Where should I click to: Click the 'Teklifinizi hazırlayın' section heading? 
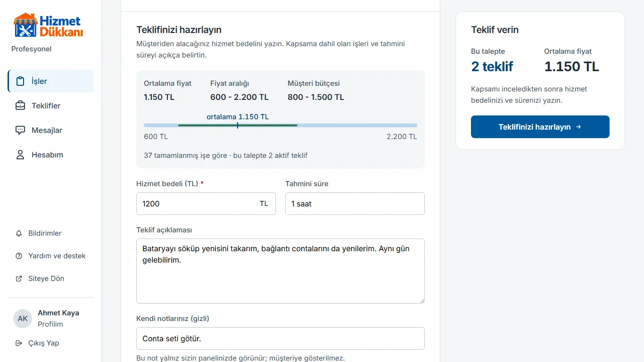pyautogui.click(x=179, y=30)
